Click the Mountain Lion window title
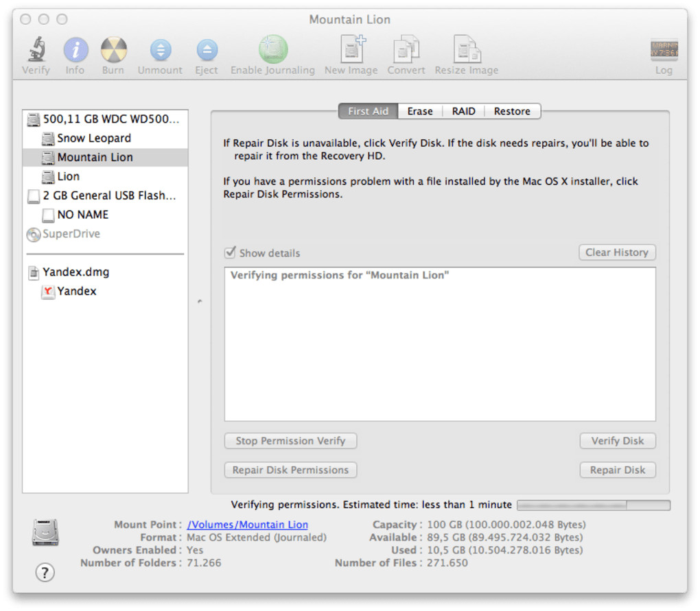This screenshot has width=700, height=611. pyautogui.click(x=350, y=20)
